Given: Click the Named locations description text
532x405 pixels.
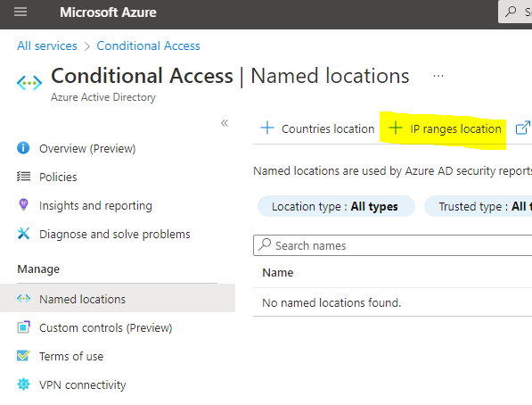Looking at the screenshot, I should click(x=393, y=171).
